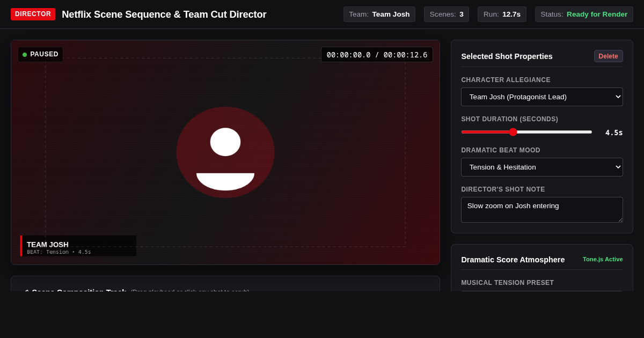Click the Scenes: 3 counter
The width and height of the screenshot is (644, 338).
447,14
